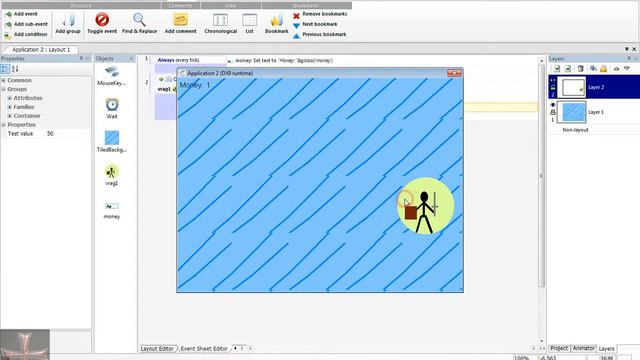Collapse the Groups property section

3,89
